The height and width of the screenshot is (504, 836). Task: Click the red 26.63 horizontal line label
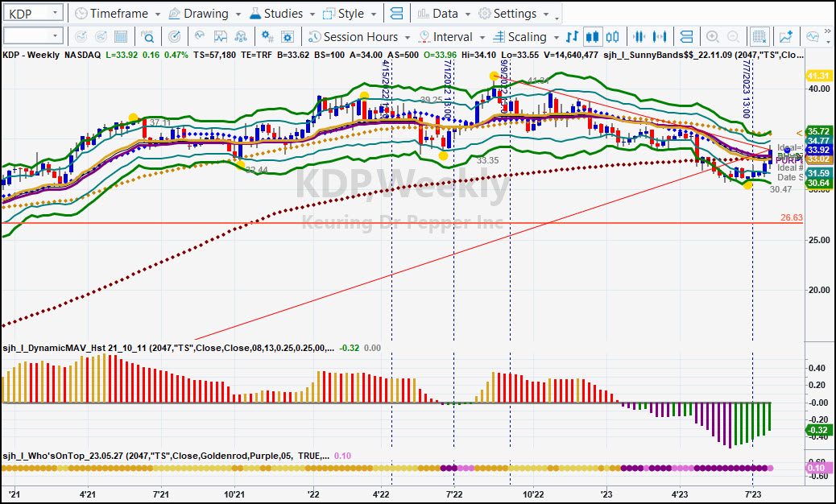[x=792, y=217]
